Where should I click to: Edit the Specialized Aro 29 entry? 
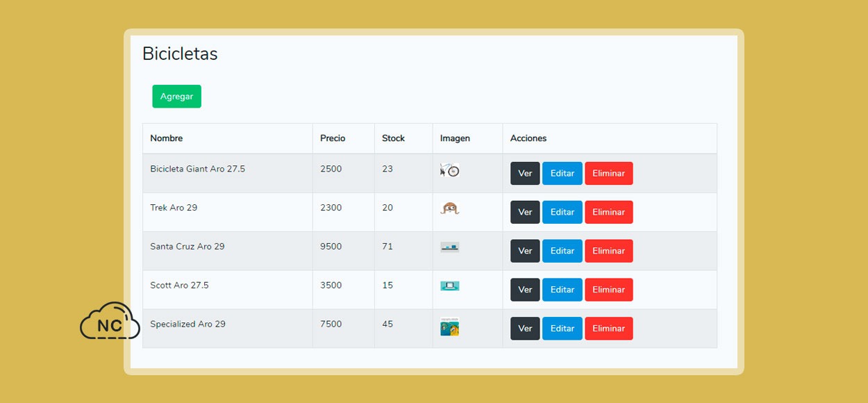click(562, 329)
